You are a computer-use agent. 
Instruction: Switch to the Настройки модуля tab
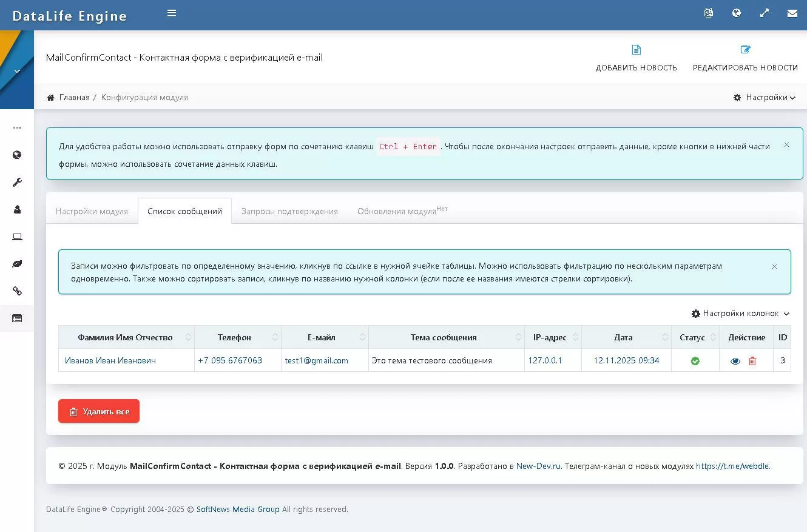point(92,212)
